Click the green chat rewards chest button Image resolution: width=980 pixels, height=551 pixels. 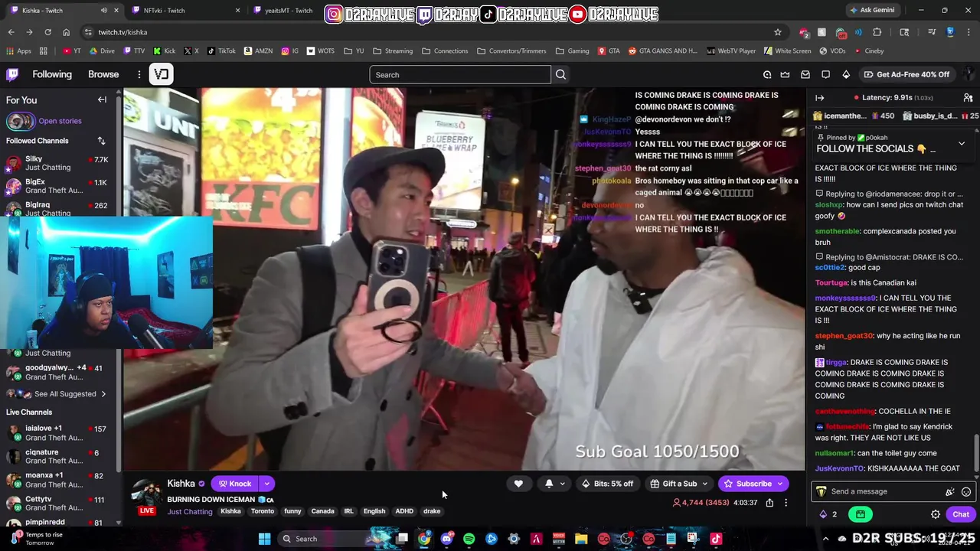(x=861, y=514)
